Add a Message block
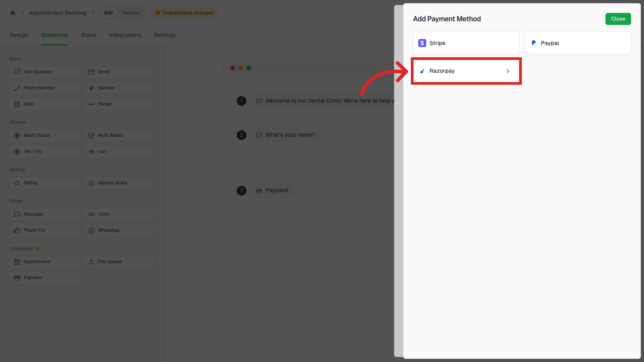 pyautogui.click(x=45, y=214)
